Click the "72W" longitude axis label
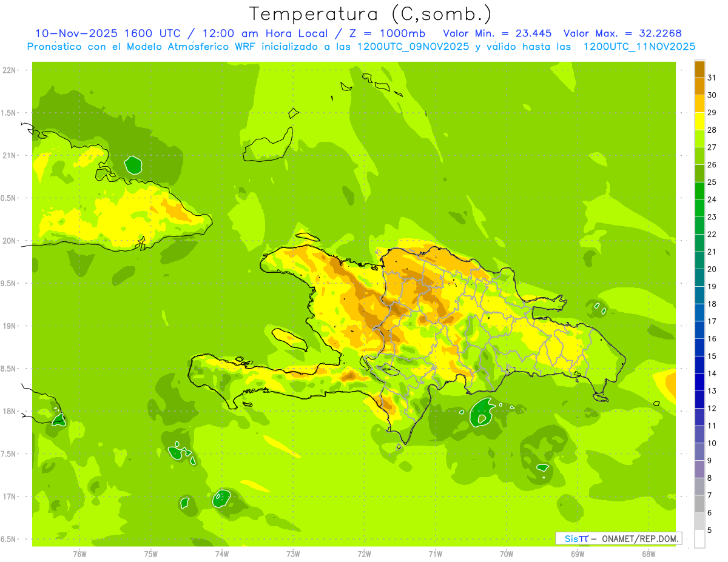This screenshot has height=562, width=728. pyautogui.click(x=364, y=554)
